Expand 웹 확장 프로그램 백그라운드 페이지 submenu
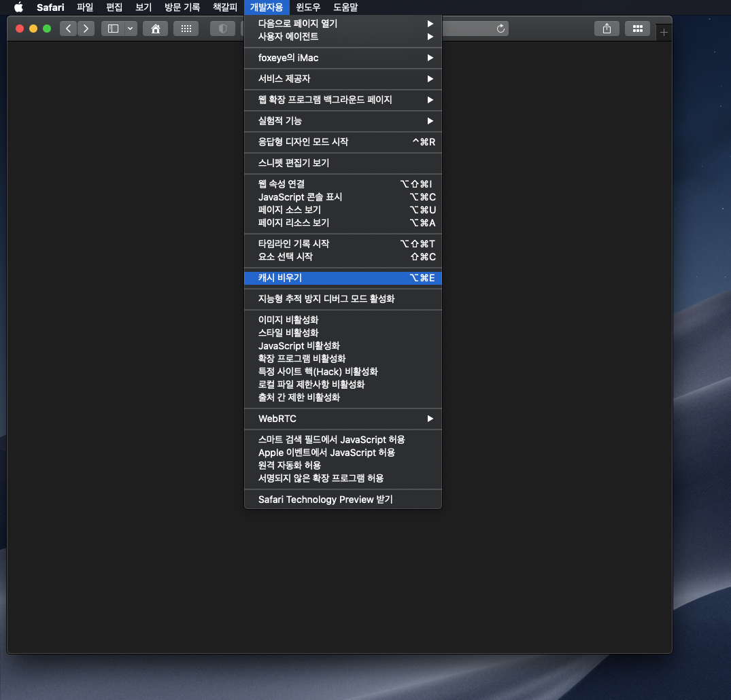This screenshot has height=700, width=731. click(x=343, y=100)
